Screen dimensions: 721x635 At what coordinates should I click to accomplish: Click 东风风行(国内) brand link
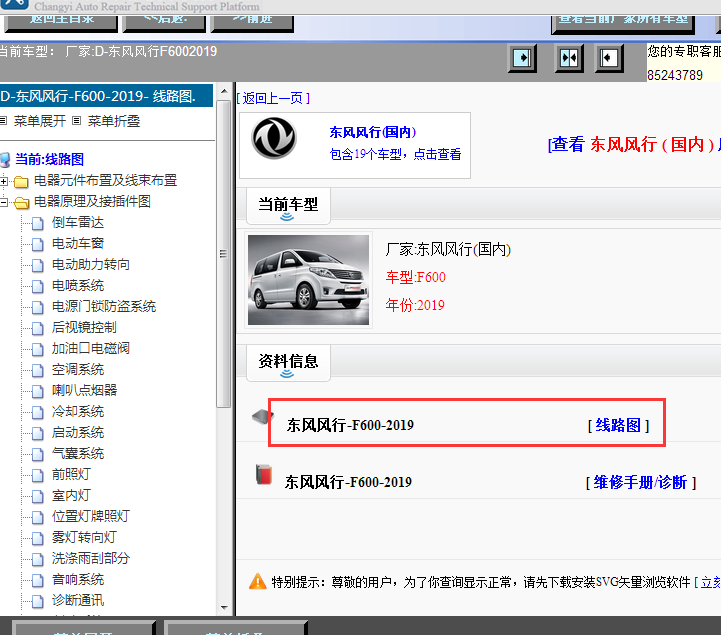373,132
